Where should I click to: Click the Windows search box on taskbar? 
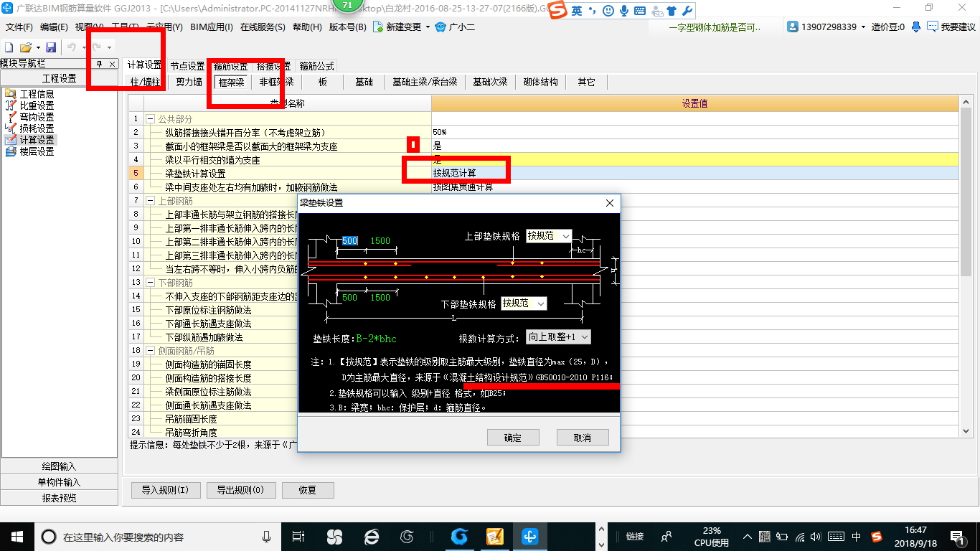point(158,536)
